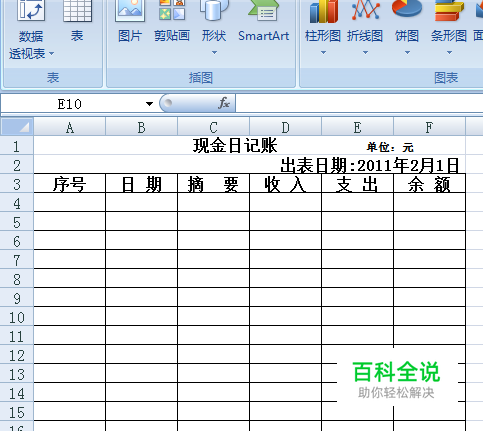Select row 9 header
The image size is (483, 431).
(x=17, y=298)
